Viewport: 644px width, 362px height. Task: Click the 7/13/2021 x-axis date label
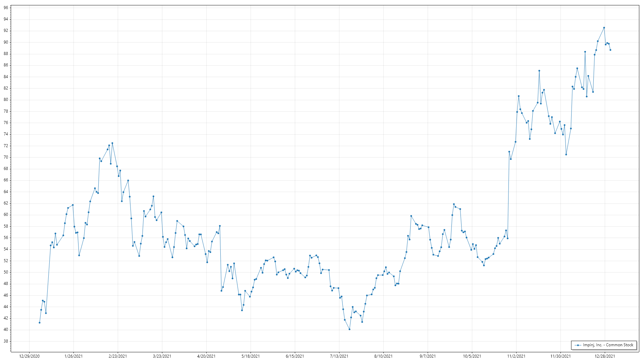(339, 356)
